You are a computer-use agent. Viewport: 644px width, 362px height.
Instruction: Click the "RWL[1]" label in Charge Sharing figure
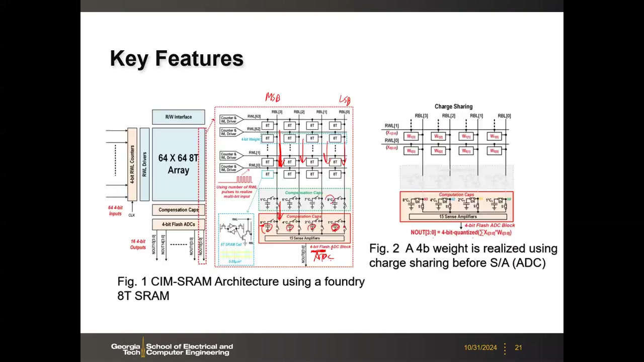point(391,126)
